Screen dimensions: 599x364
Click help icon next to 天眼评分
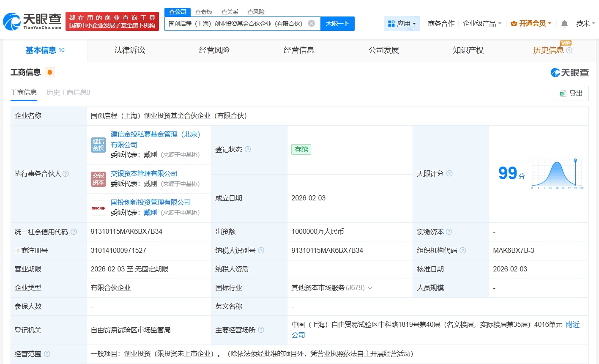[449, 173]
